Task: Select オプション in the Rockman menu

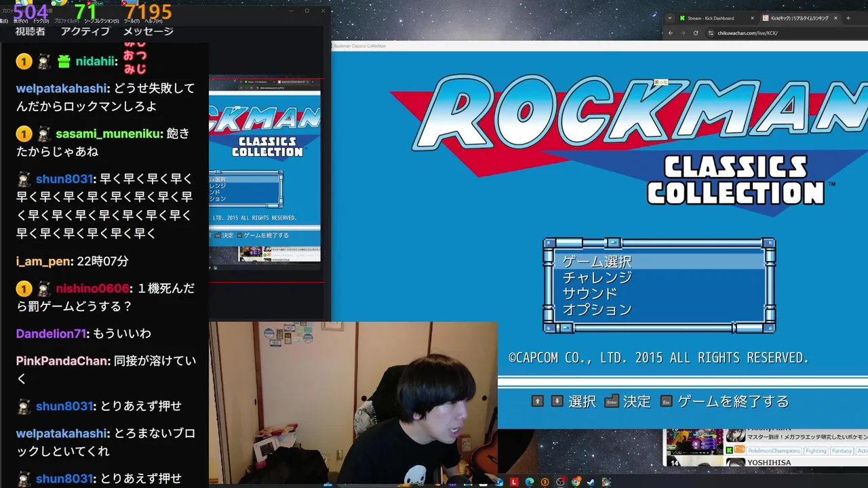Action: click(x=597, y=310)
